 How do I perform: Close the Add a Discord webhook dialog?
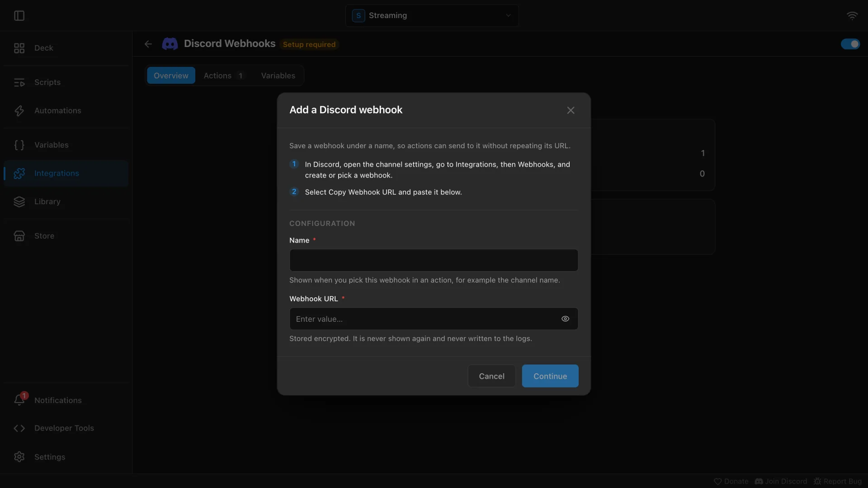click(571, 110)
